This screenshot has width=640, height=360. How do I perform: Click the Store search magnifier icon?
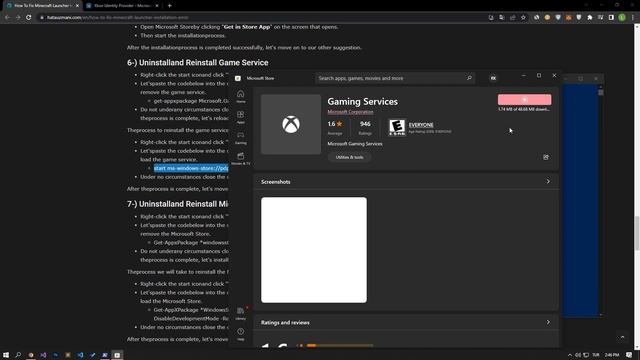coord(469,78)
